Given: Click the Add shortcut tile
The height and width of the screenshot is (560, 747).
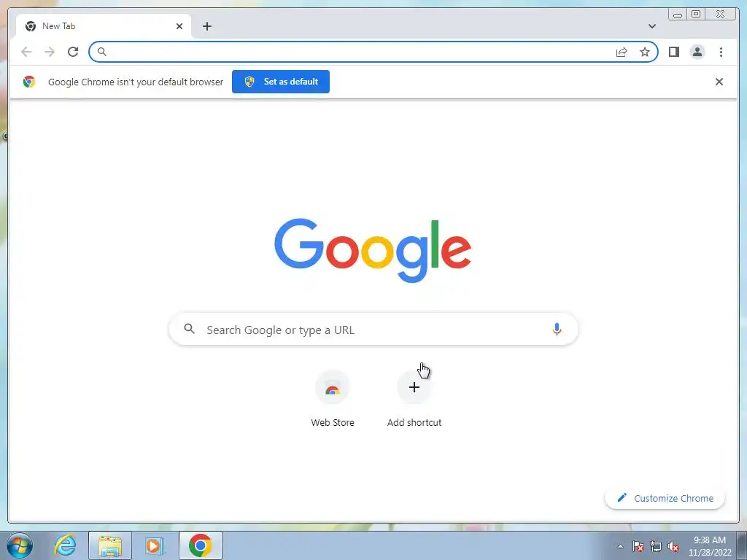Looking at the screenshot, I should point(414,399).
